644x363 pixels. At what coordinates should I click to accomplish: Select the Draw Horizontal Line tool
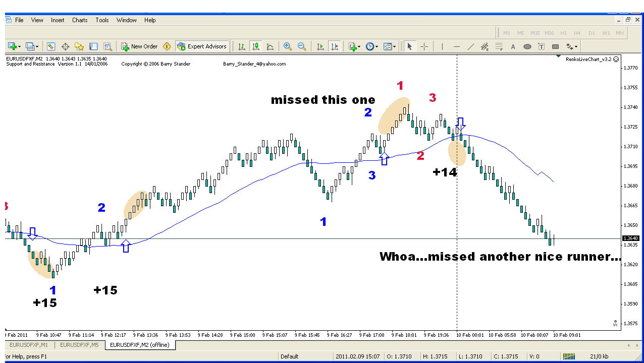tap(456, 46)
